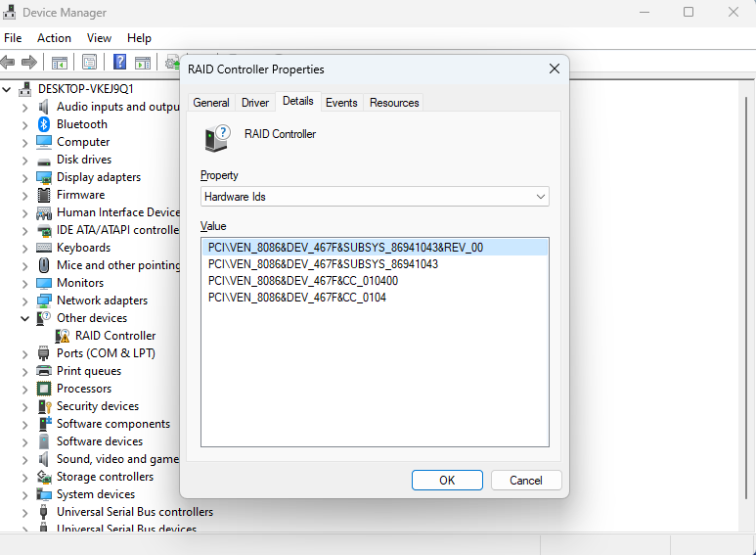Open the Action menu
The image size is (756, 555).
pos(54,38)
